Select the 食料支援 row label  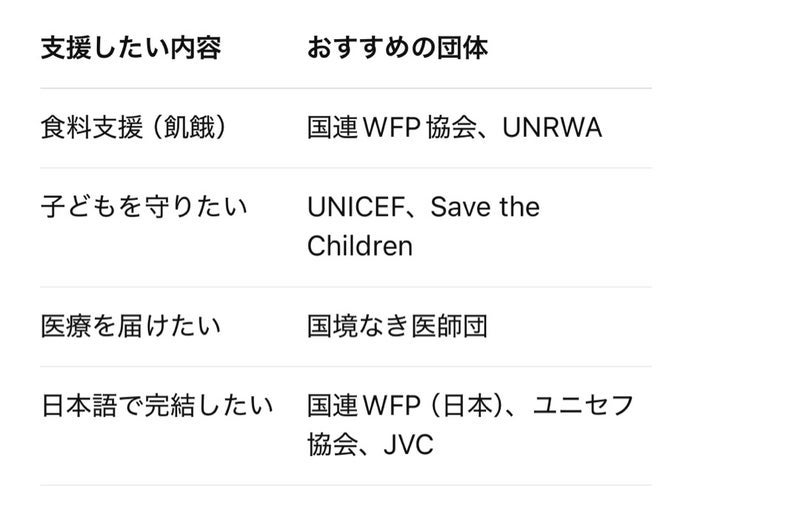click(87, 128)
